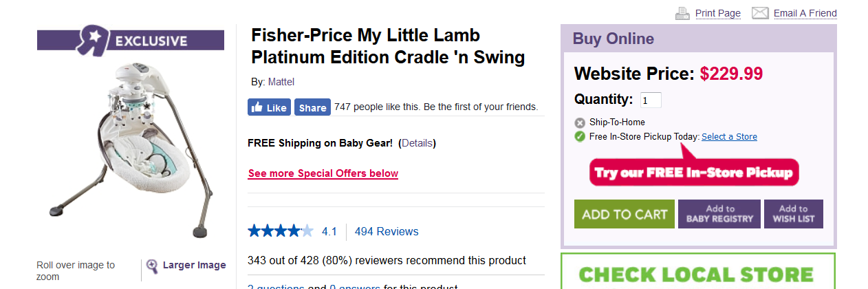Viewport: 868px width, 289px height.
Task: Open the Print Page link
Action: click(x=717, y=13)
